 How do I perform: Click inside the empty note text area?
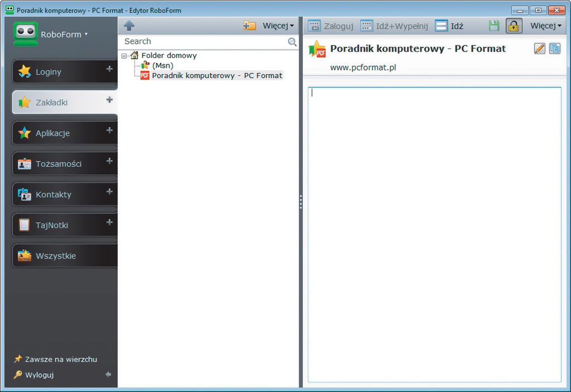point(434,235)
